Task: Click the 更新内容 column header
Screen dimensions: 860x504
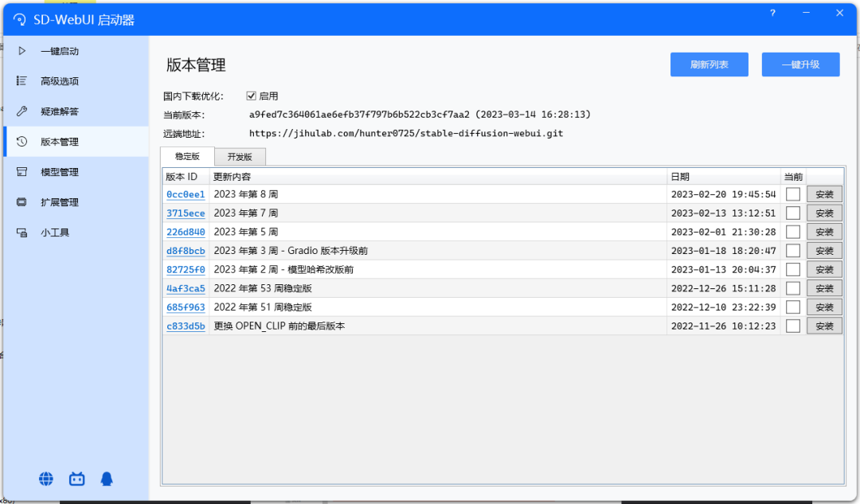Action: tap(438, 177)
